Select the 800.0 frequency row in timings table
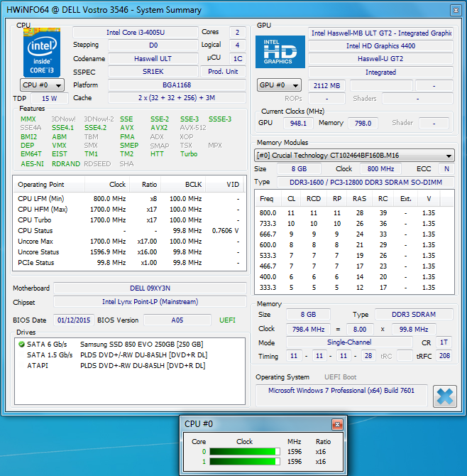467x476 pixels. pos(268,212)
